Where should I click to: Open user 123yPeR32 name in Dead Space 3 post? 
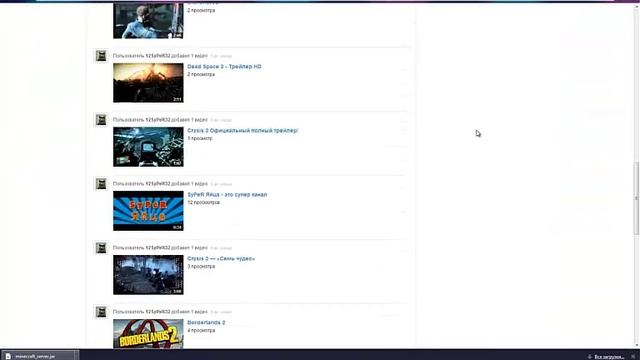[x=158, y=56]
